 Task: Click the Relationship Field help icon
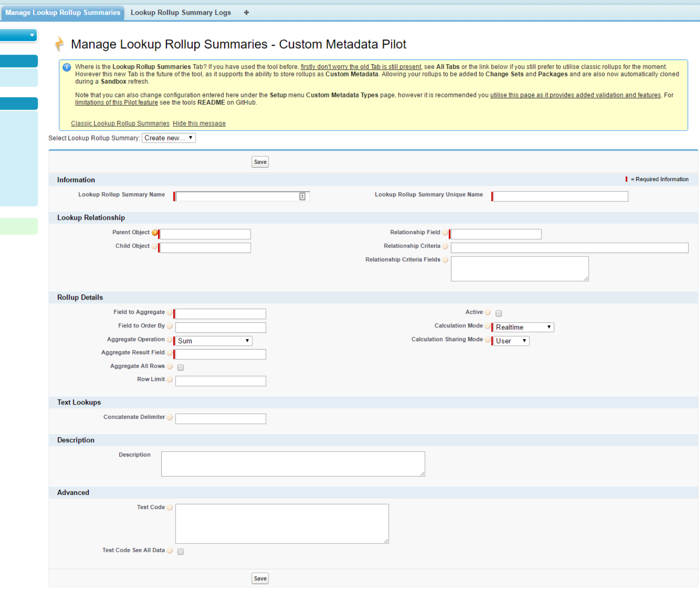point(445,233)
